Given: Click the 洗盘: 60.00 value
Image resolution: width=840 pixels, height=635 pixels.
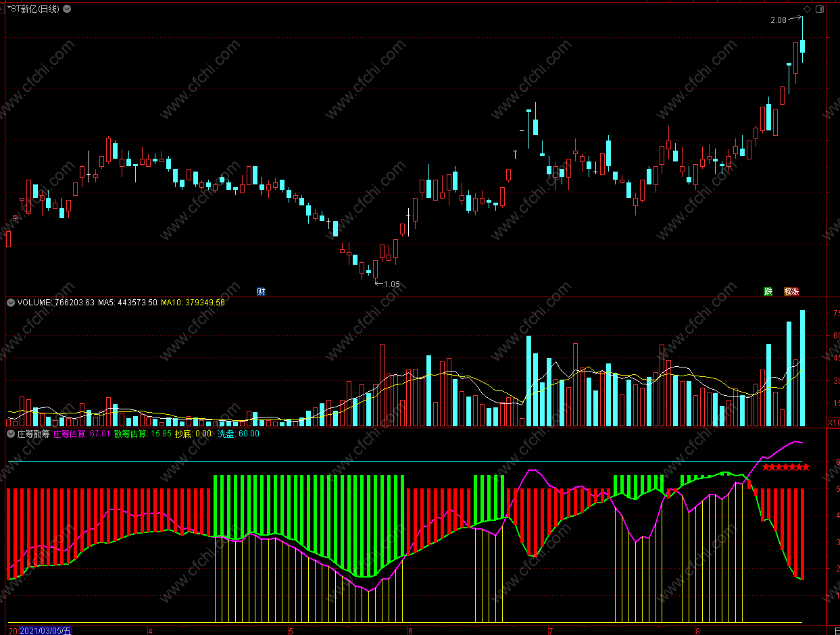Looking at the screenshot, I should (238, 434).
